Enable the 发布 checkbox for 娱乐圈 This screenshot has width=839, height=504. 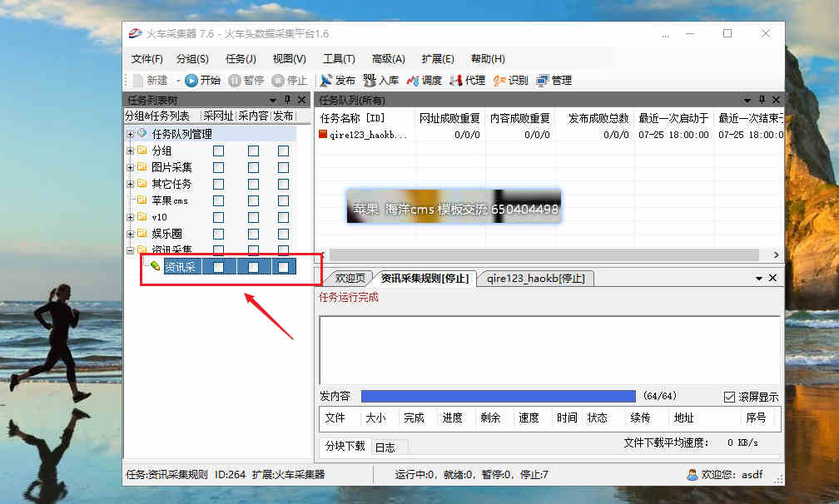pos(284,234)
